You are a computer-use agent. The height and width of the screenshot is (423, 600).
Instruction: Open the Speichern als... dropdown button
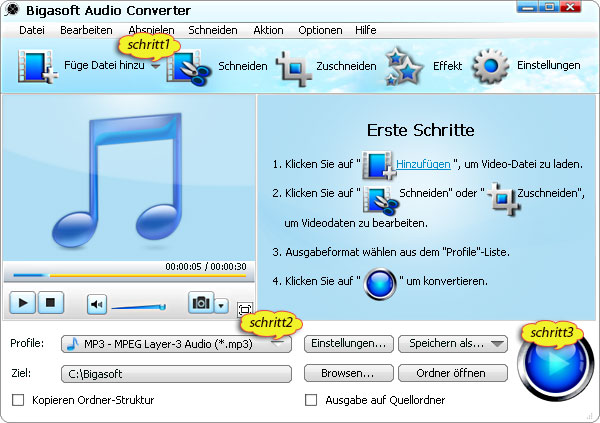tap(453, 343)
